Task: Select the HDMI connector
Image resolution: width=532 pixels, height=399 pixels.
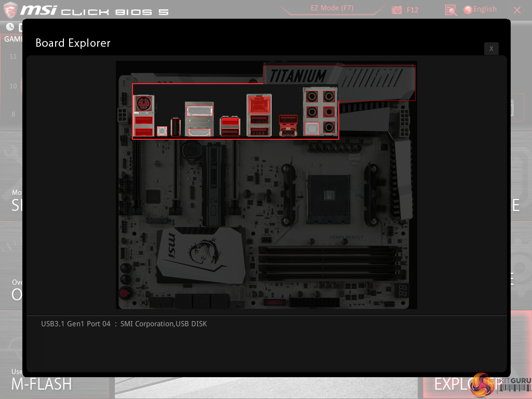Action: click(199, 132)
